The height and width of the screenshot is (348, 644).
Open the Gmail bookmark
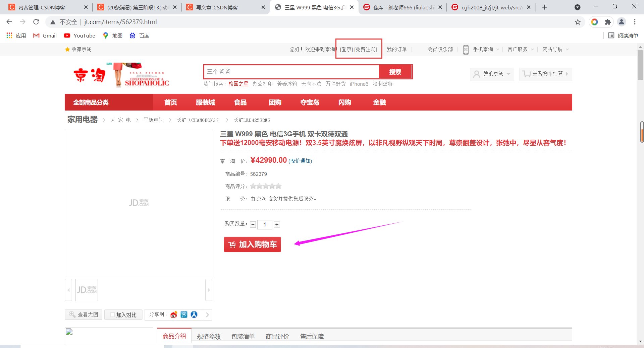point(45,36)
